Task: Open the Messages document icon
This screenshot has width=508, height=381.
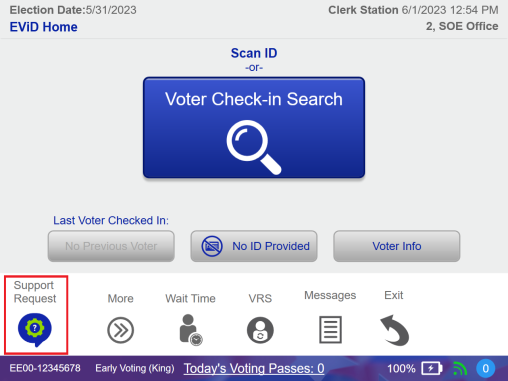Action: [x=330, y=330]
